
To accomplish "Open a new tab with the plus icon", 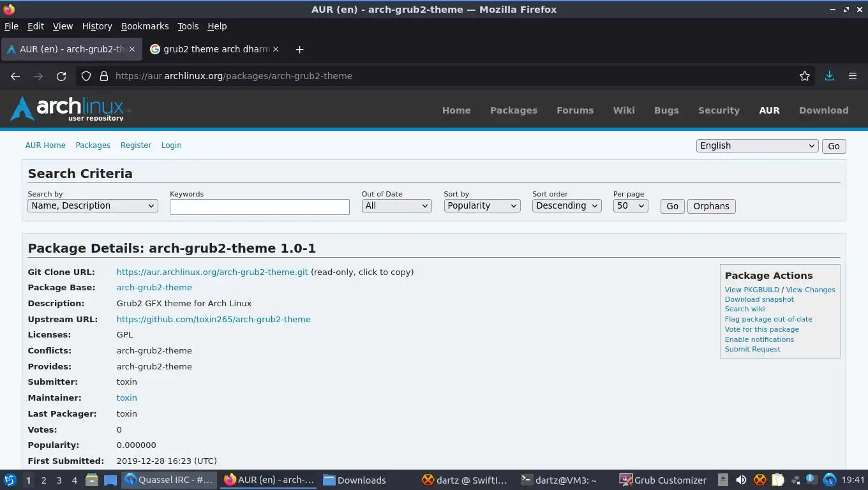I will [x=299, y=49].
